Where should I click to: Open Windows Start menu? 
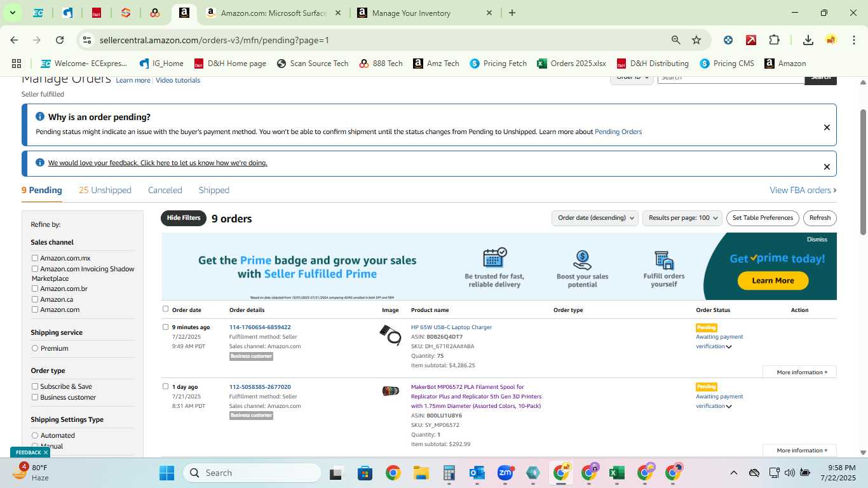pos(166,473)
